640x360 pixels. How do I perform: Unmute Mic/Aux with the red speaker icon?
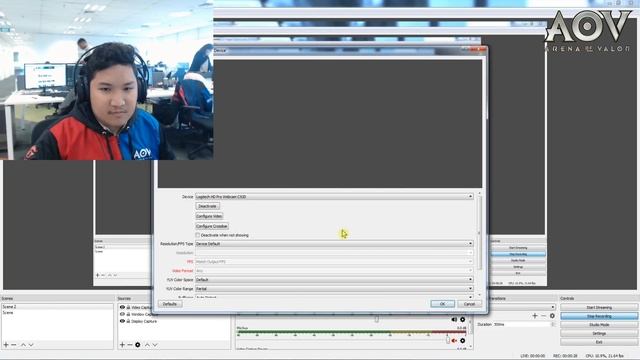pos(454,340)
